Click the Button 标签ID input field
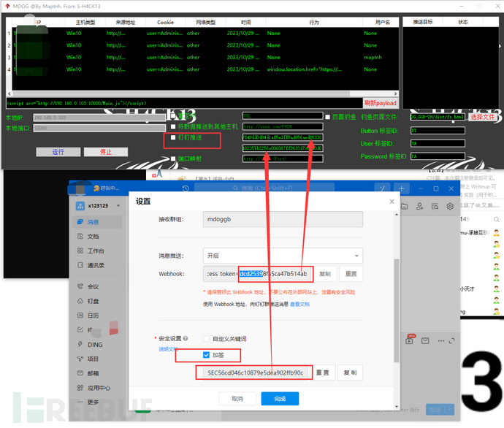This screenshot has width=504, height=428. (x=438, y=131)
